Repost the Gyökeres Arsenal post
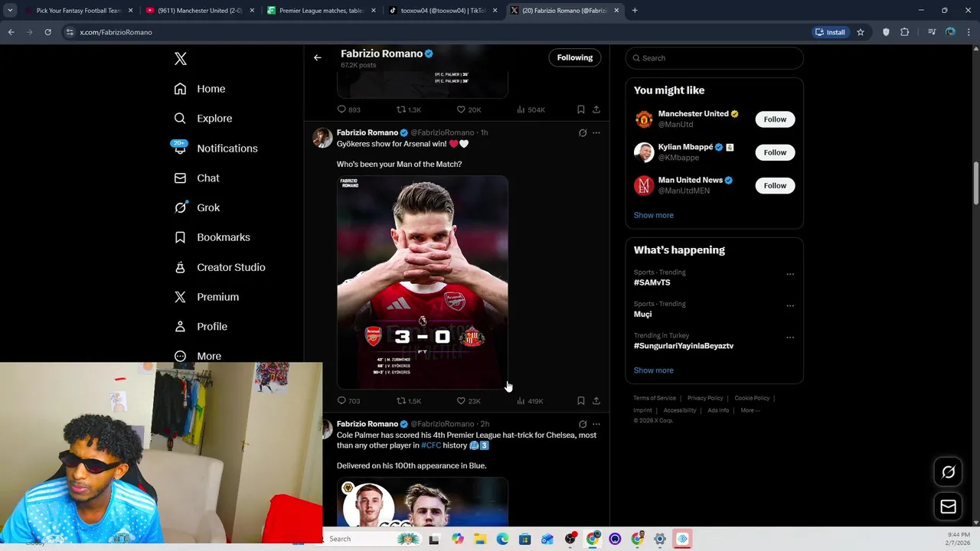Image resolution: width=980 pixels, height=551 pixels. (x=408, y=401)
